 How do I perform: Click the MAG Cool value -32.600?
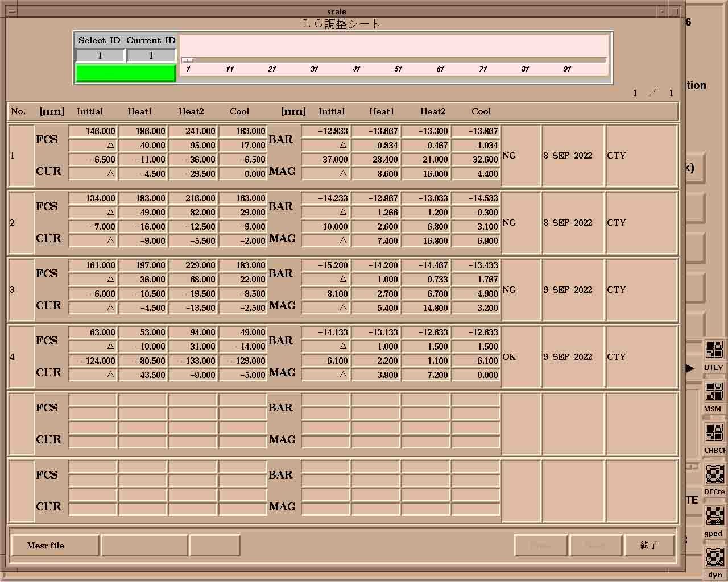tap(475, 160)
